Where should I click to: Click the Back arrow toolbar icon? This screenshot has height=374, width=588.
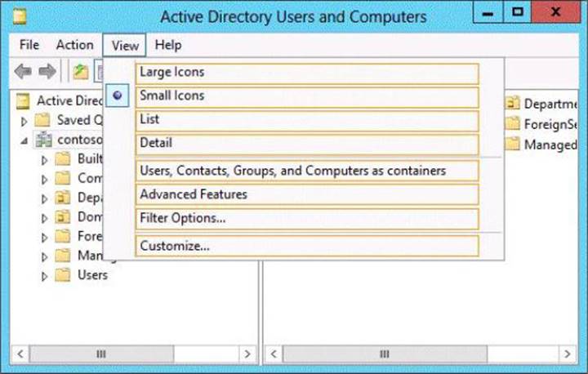[23, 72]
